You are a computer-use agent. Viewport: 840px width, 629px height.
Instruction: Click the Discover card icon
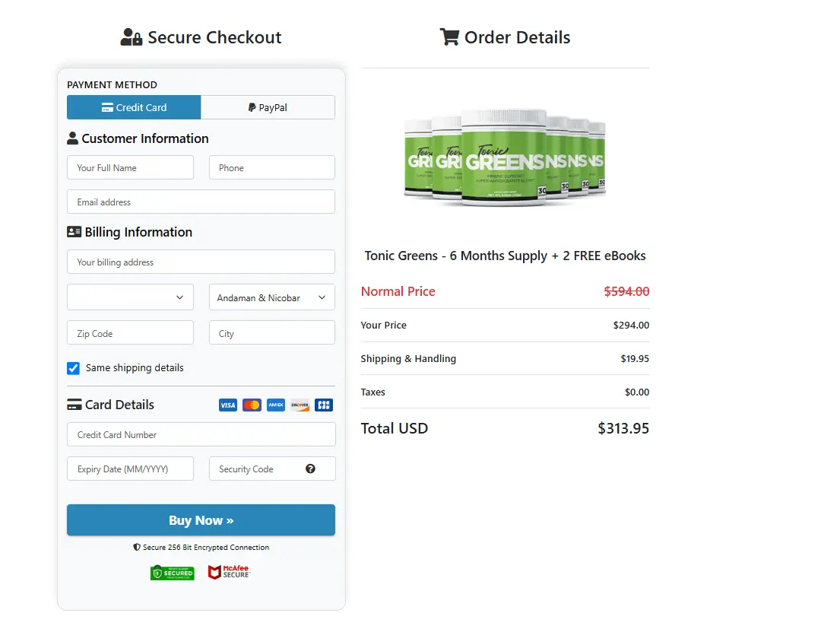[x=300, y=405]
